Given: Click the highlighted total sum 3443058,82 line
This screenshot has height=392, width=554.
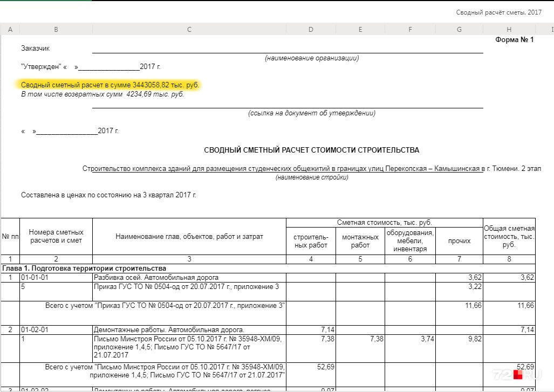Looking at the screenshot, I should (110, 85).
